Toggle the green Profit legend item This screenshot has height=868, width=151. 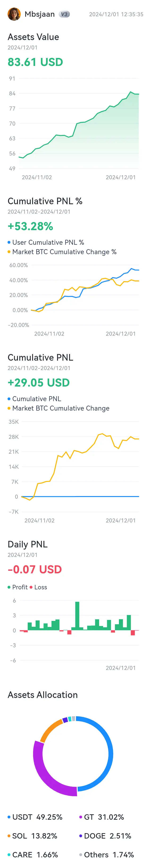coord(17,587)
